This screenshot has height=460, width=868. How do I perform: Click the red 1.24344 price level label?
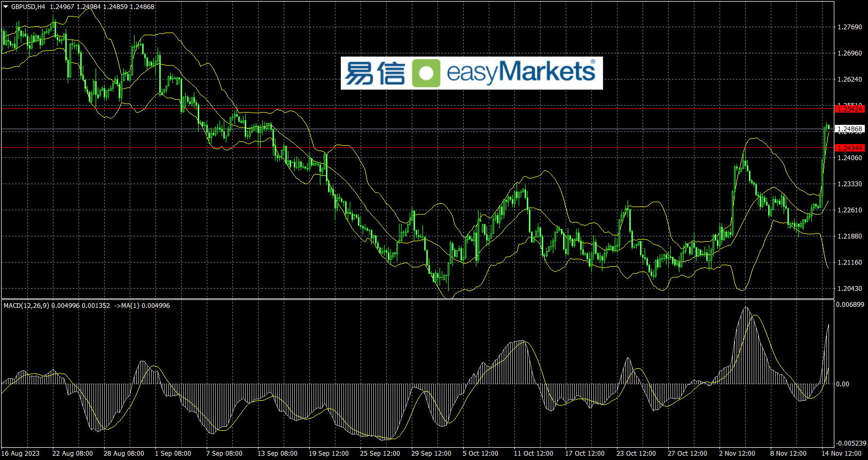850,148
